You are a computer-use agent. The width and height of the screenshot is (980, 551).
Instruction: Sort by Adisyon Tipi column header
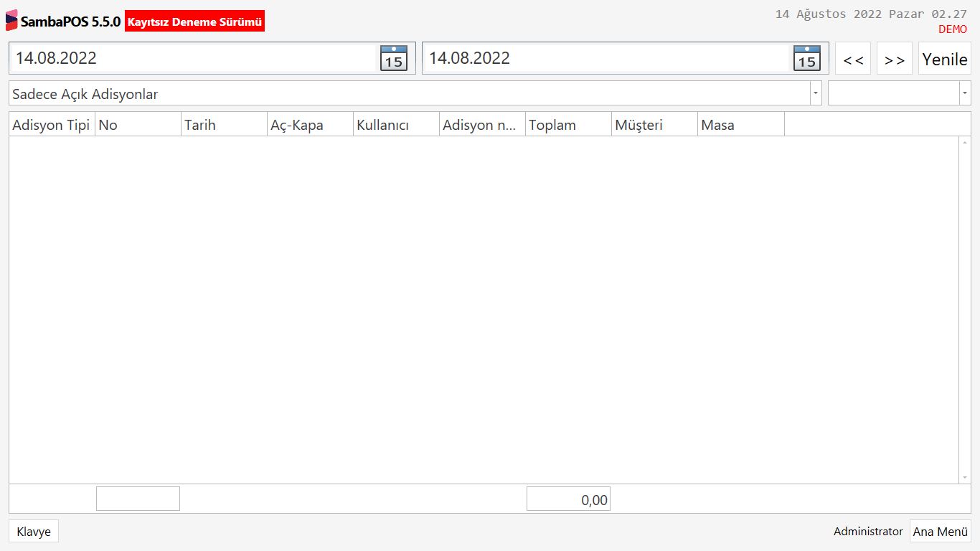tap(52, 124)
